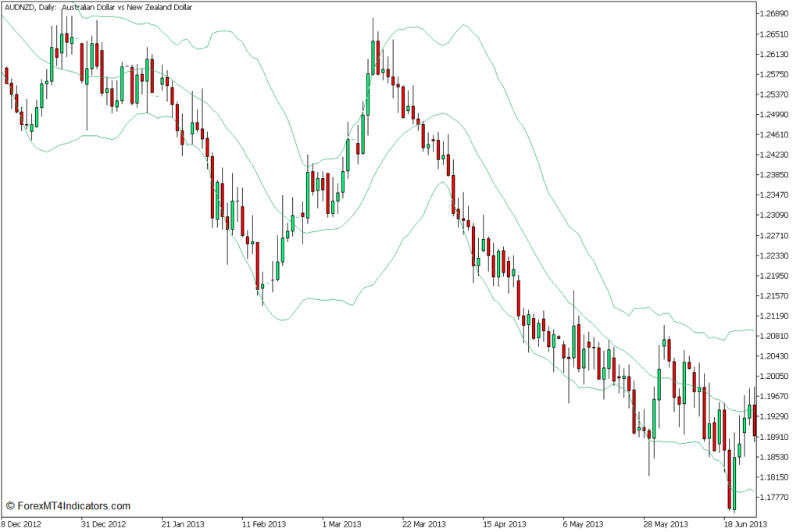Select the 18 Jun 2013 date label
Viewport: 800px width, 532px height.
click(745, 524)
